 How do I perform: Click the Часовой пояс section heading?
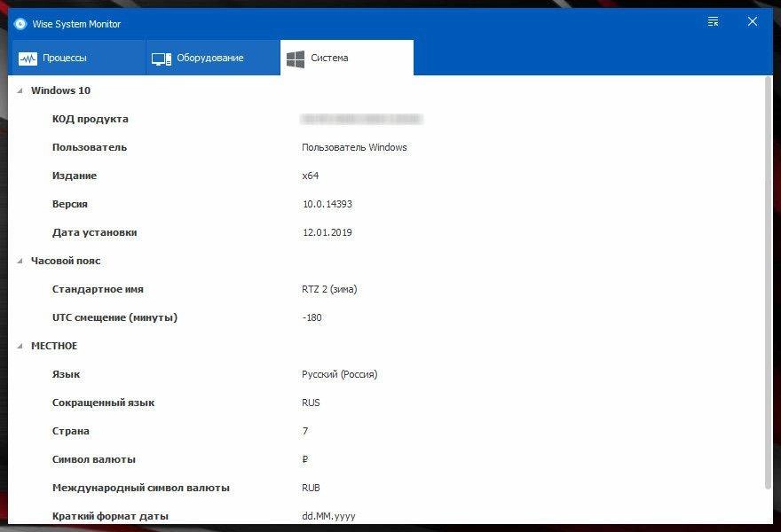click(66, 261)
